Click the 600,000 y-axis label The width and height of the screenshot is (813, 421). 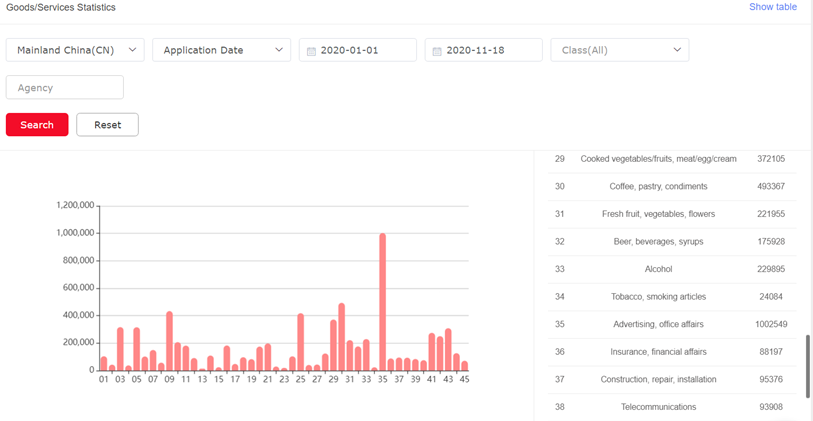[77, 288]
